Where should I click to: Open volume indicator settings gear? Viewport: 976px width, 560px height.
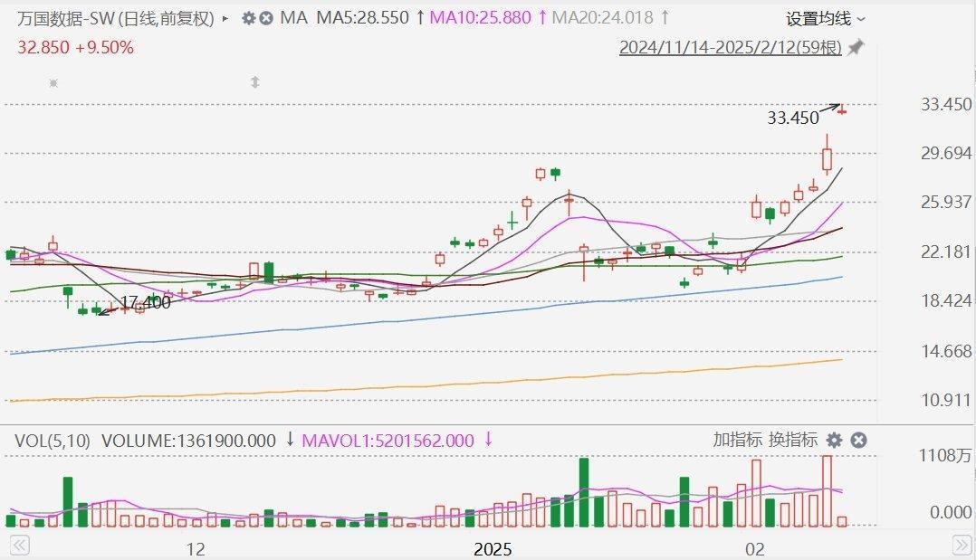[x=834, y=441]
